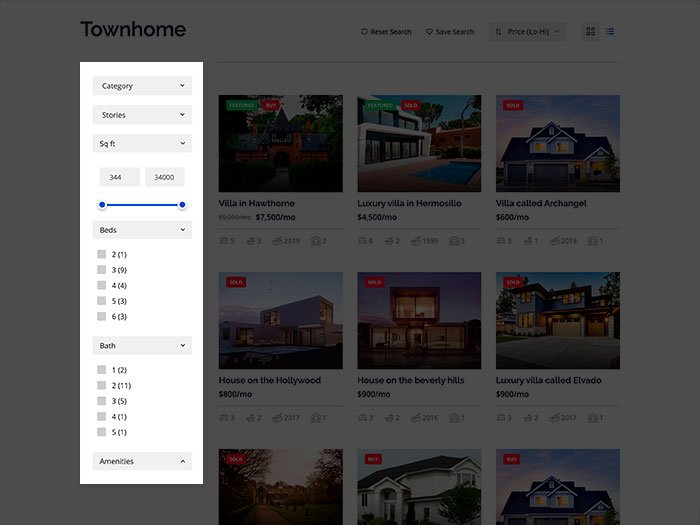Click the heart icon beside Save Search
700x525 pixels.
coord(429,32)
